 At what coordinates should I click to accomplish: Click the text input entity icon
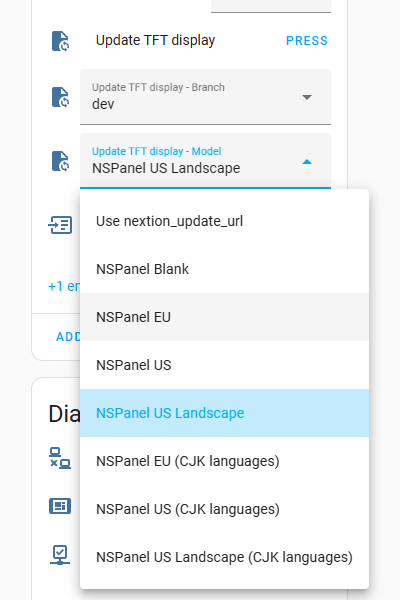(x=60, y=225)
